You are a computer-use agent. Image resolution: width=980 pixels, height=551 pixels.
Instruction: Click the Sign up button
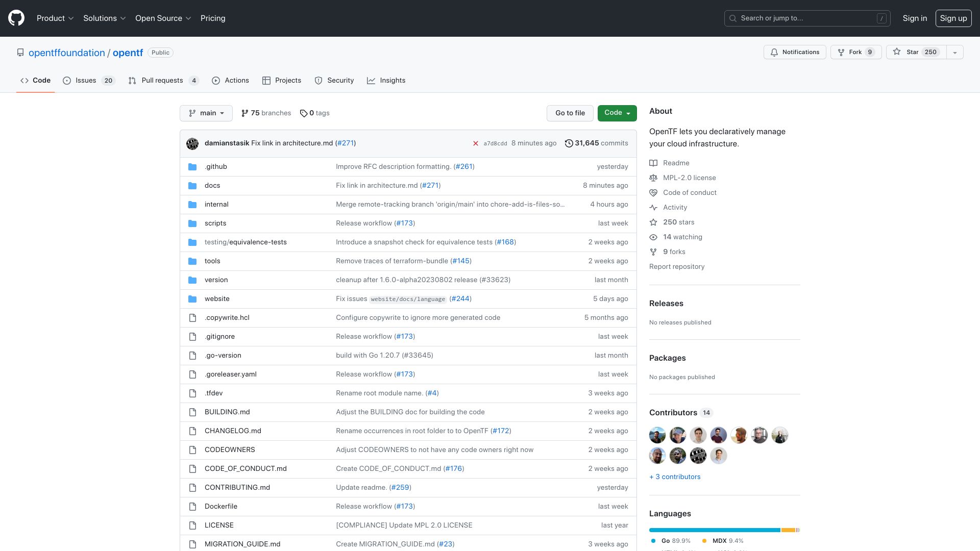coord(953,18)
